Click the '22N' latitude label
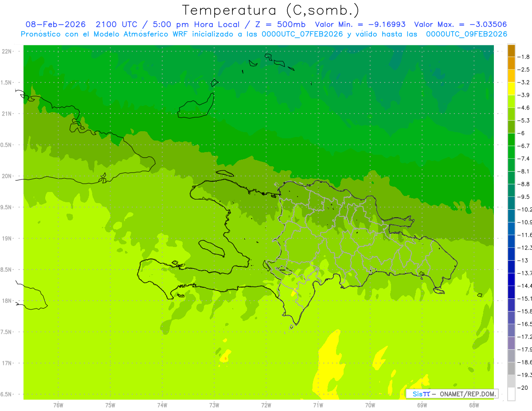 pyautogui.click(x=8, y=51)
